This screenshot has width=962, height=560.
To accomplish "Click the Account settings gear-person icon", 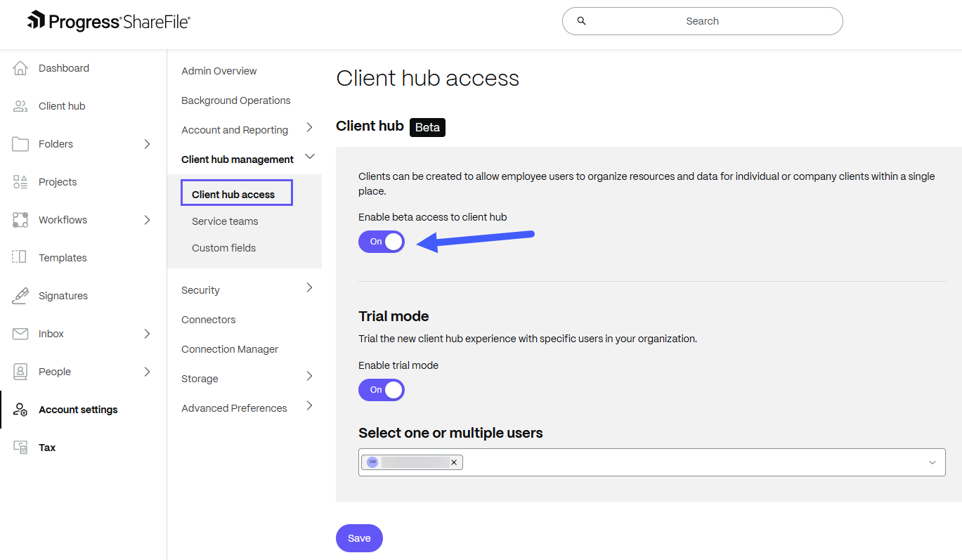I will [x=20, y=410].
